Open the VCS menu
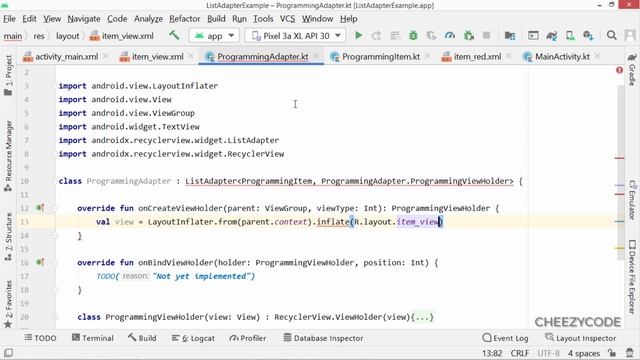The width and height of the screenshot is (640, 360). click(x=287, y=19)
